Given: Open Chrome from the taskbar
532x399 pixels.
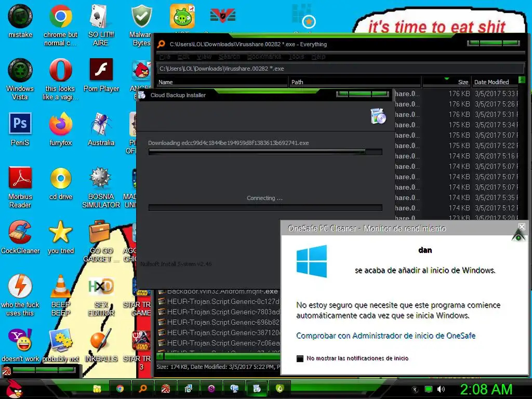Looking at the screenshot, I should point(120,389).
